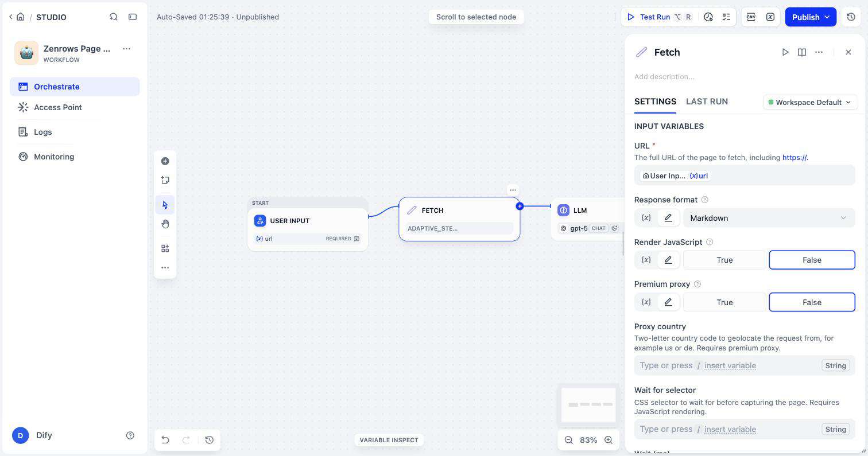Open the ENV environment variables panel
Viewport: 868px width, 456px height.
751,17
